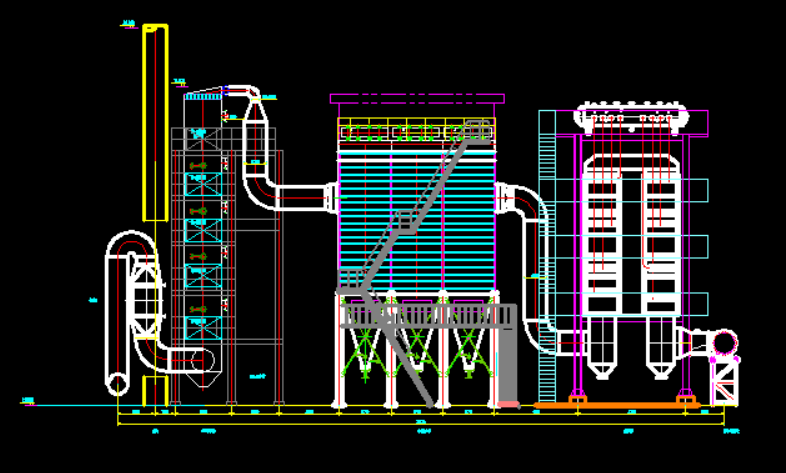This screenshot has width=786, height=473.
Task: Select the small yellow box below the chimney
Action: click(x=155, y=390)
